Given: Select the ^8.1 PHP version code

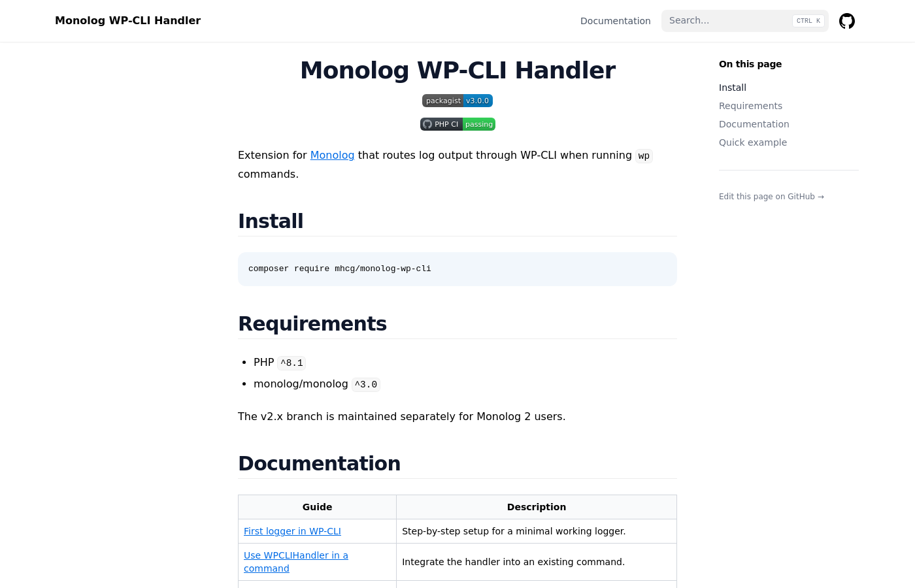Looking at the screenshot, I should coord(291,363).
